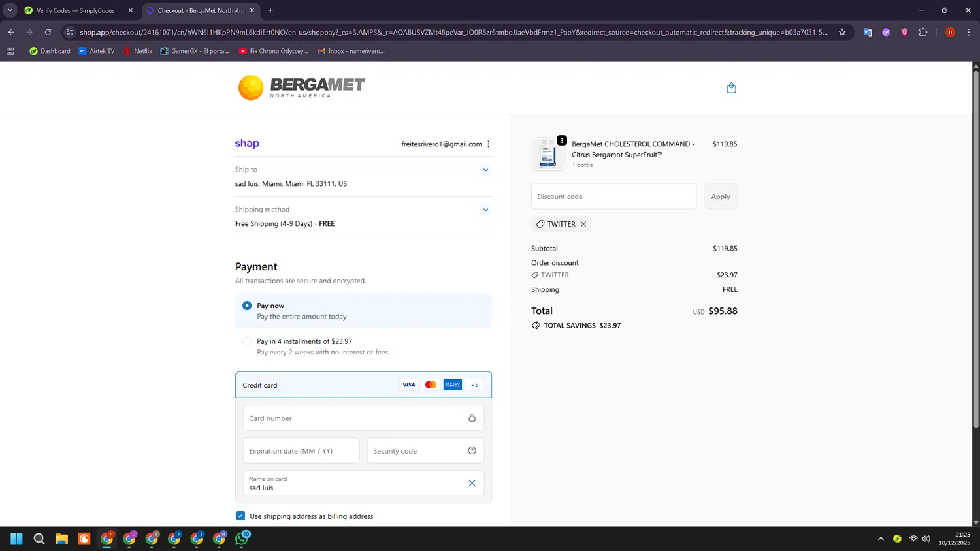Open account options three-dot menu

point(488,144)
